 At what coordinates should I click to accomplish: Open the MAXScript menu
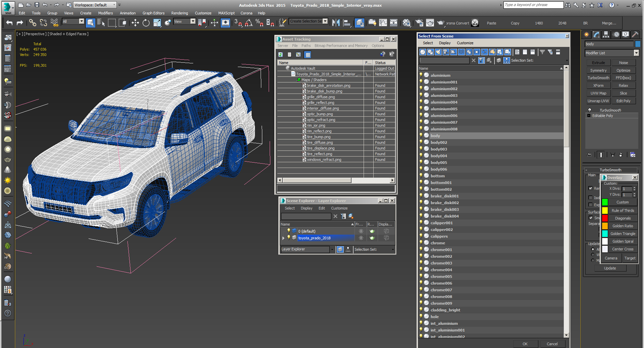pyautogui.click(x=226, y=13)
